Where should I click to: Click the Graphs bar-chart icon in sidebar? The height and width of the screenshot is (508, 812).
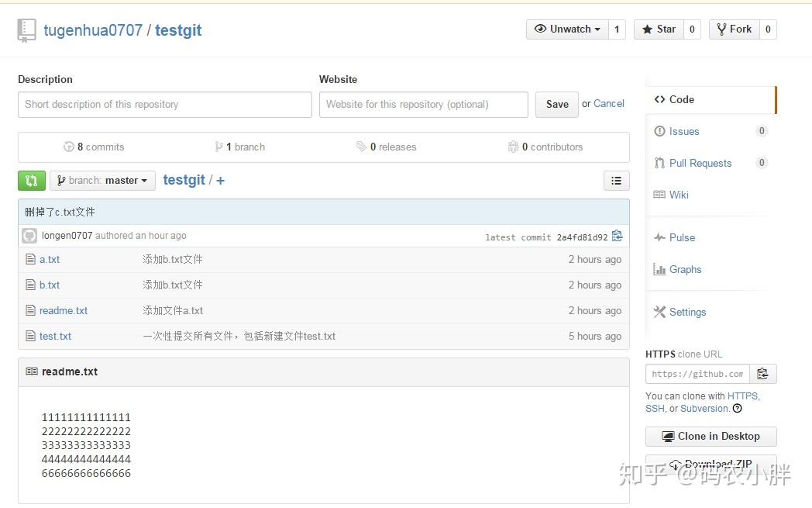pos(659,269)
